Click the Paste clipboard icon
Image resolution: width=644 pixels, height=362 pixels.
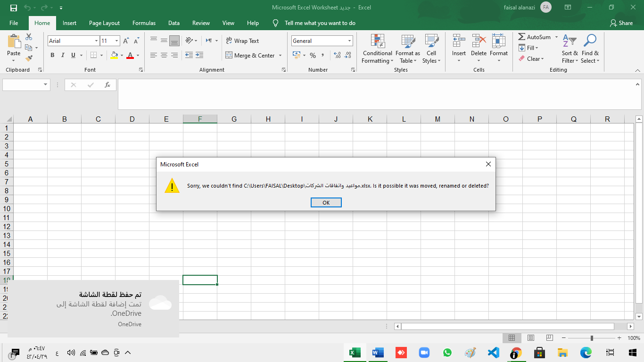(14, 41)
